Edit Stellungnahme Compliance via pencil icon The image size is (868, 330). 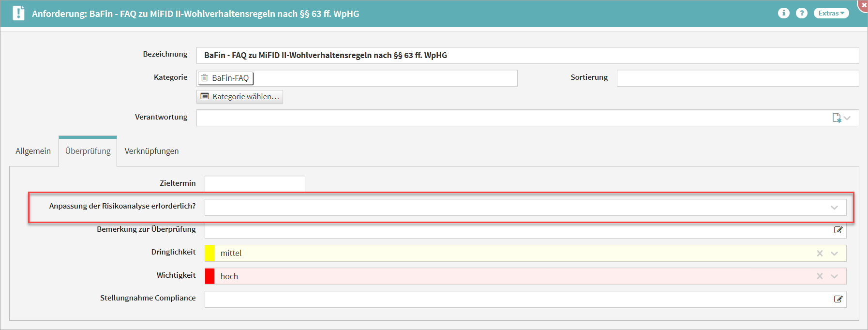(x=838, y=299)
